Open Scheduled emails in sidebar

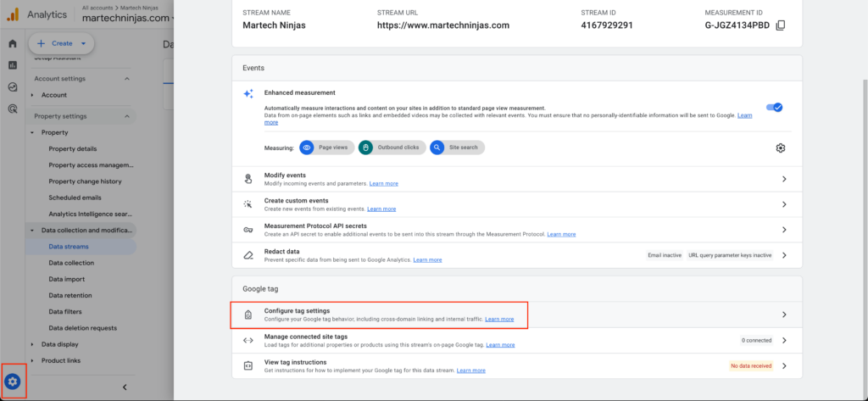[x=75, y=198]
